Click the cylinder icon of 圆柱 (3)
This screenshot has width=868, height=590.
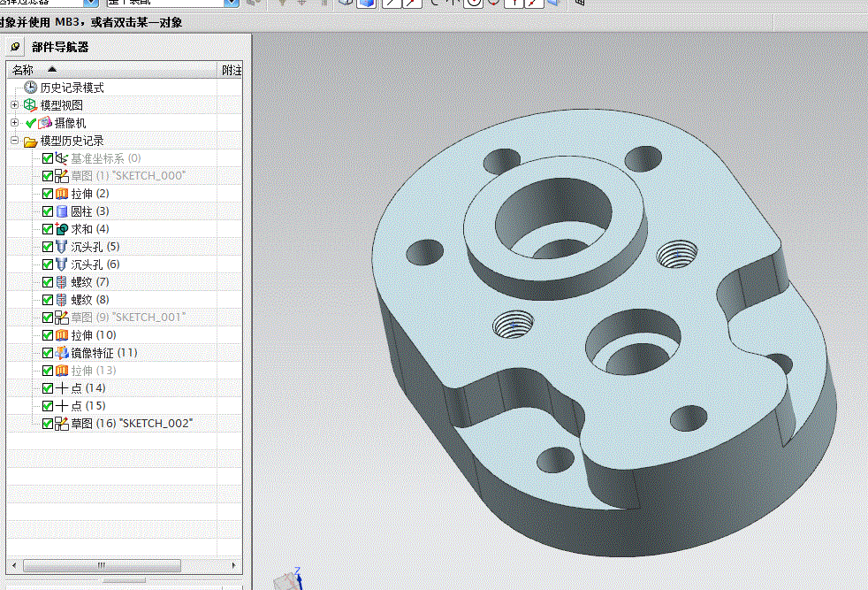point(62,211)
